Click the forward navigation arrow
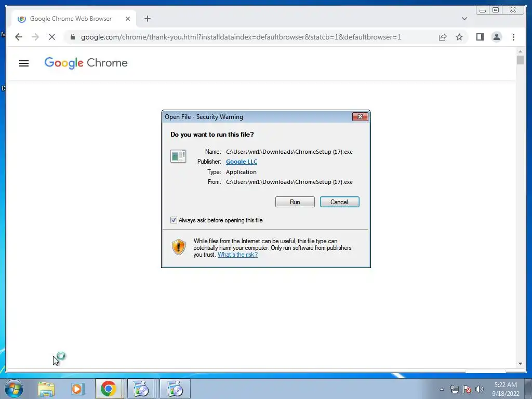 [35, 37]
